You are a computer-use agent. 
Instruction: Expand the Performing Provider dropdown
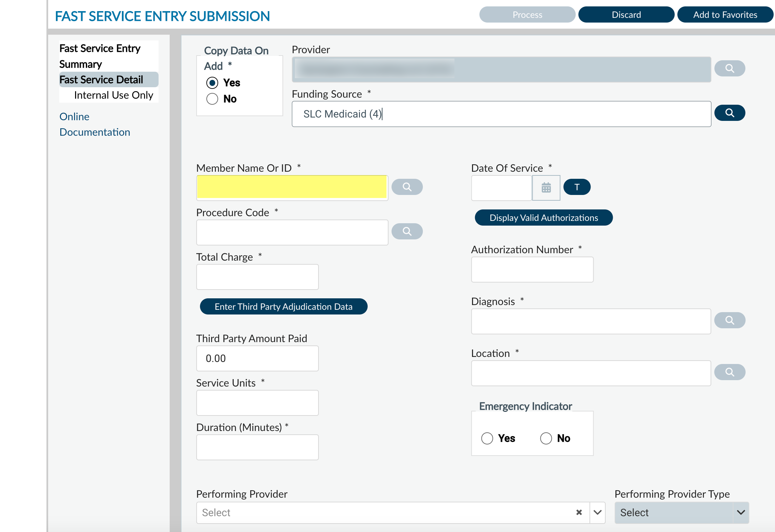click(x=597, y=512)
